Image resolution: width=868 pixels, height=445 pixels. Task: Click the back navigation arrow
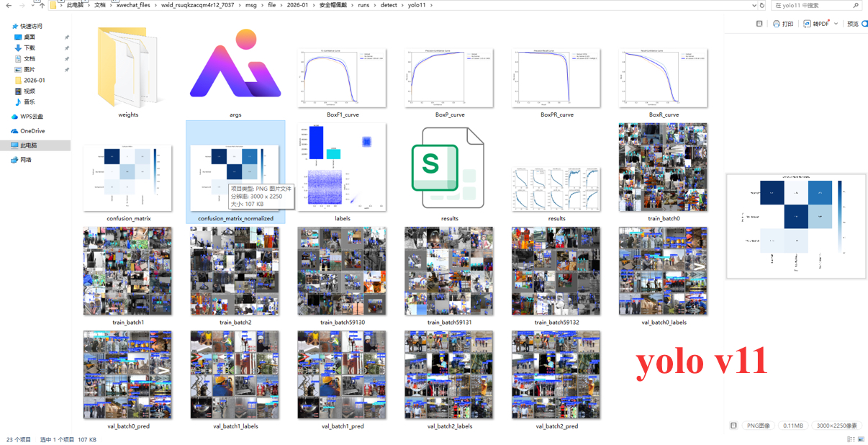(9, 5)
